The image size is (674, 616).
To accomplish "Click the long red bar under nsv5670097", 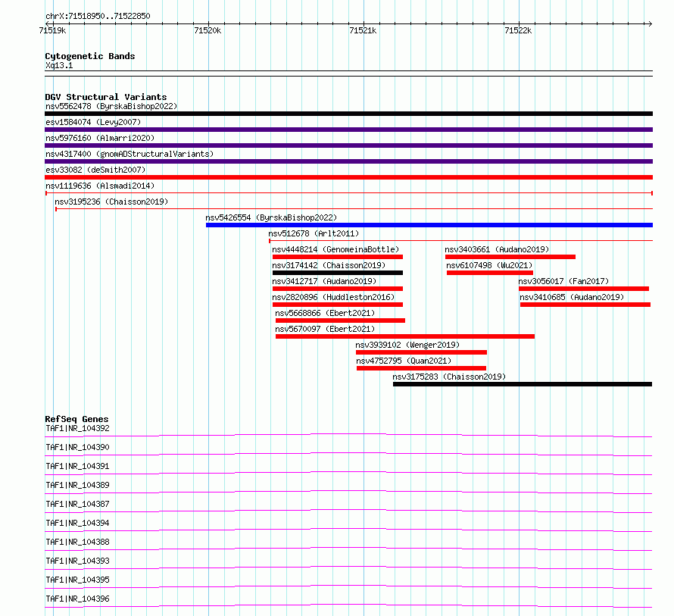I will (x=405, y=336).
